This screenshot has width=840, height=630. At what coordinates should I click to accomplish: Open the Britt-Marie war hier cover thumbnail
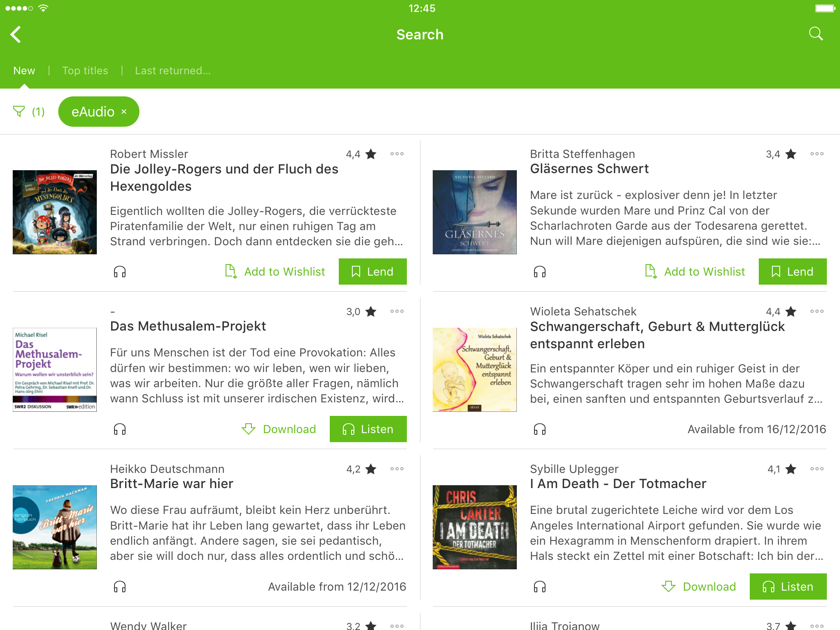point(55,527)
